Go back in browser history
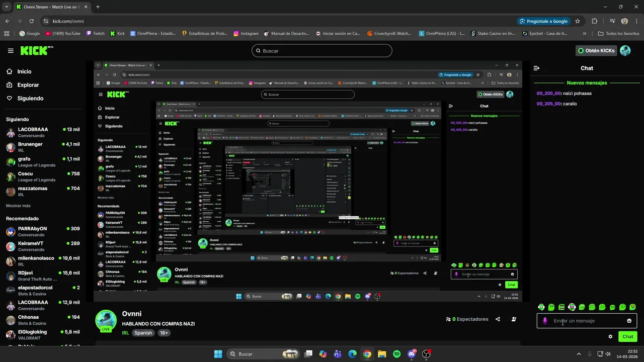The width and height of the screenshot is (644, 362). tap(7, 21)
